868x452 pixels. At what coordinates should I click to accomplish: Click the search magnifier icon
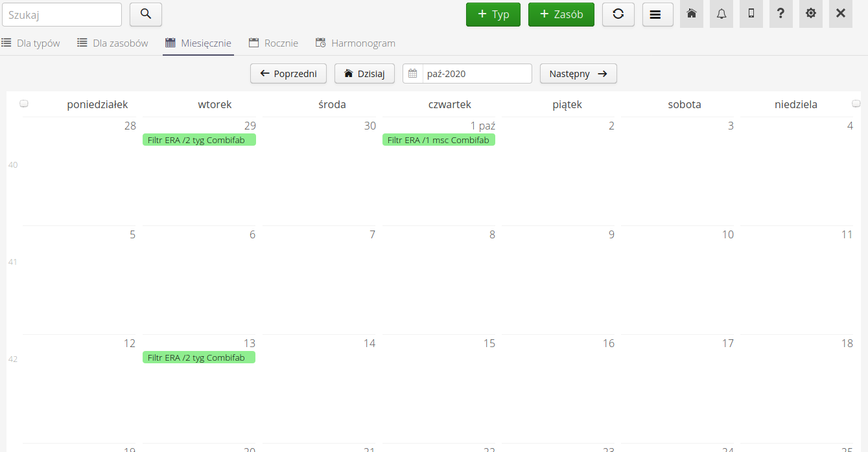(x=145, y=14)
